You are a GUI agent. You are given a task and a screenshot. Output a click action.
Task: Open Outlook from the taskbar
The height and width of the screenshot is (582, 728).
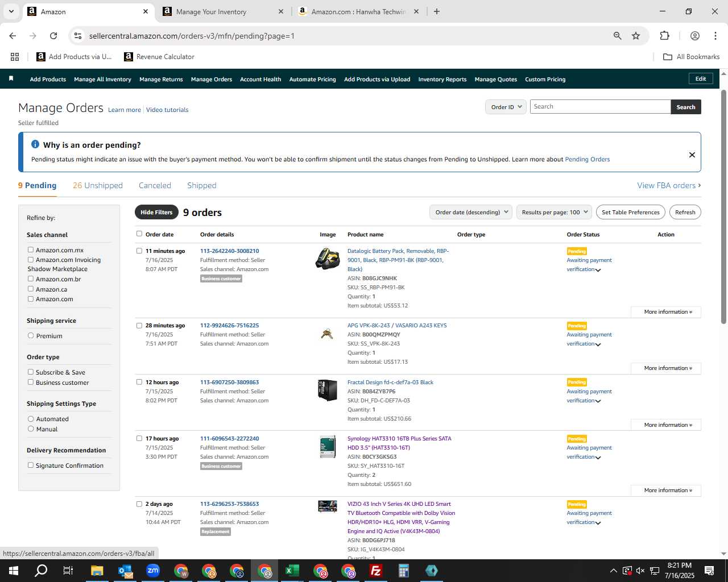click(125, 571)
